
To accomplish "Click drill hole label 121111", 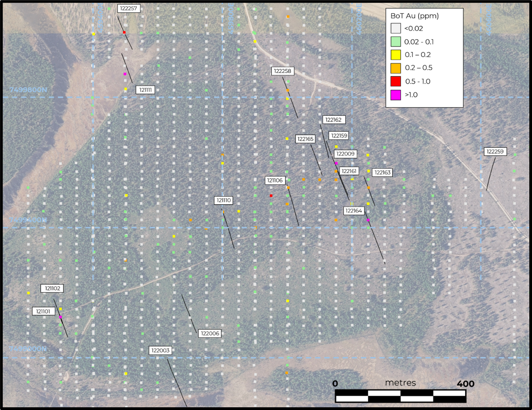I will point(145,90).
